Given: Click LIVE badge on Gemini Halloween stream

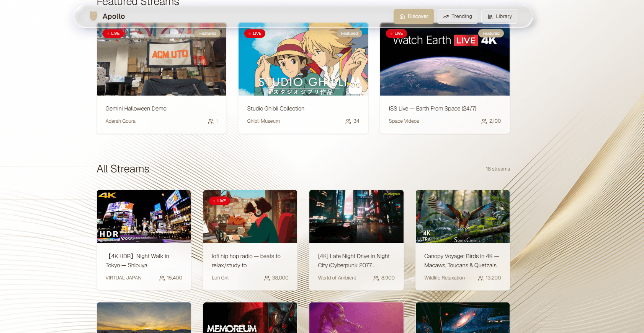Looking at the screenshot, I should click(x=113, y=33).
